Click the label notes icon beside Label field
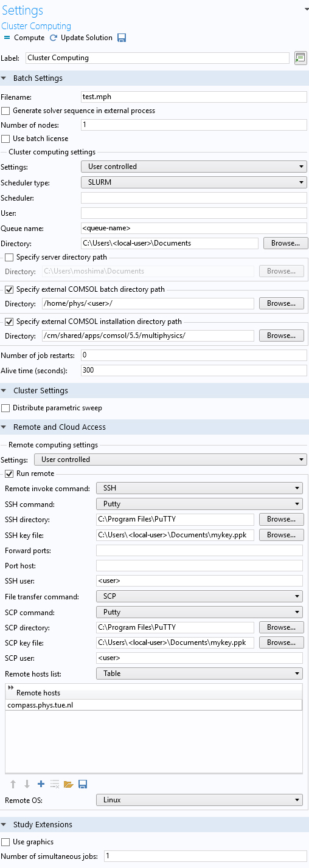The width and height of the screenshot is (309, 868). pyautogui.click(x=300, y=58)
